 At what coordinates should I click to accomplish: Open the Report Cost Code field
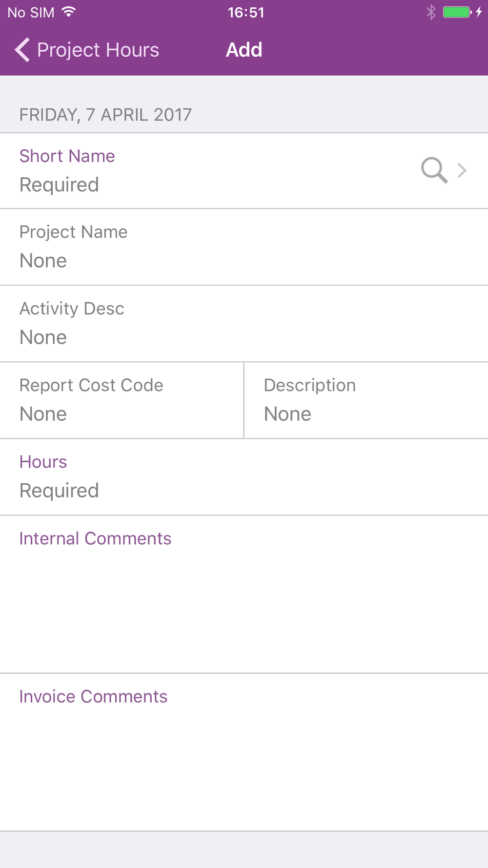tap(122, 400)
